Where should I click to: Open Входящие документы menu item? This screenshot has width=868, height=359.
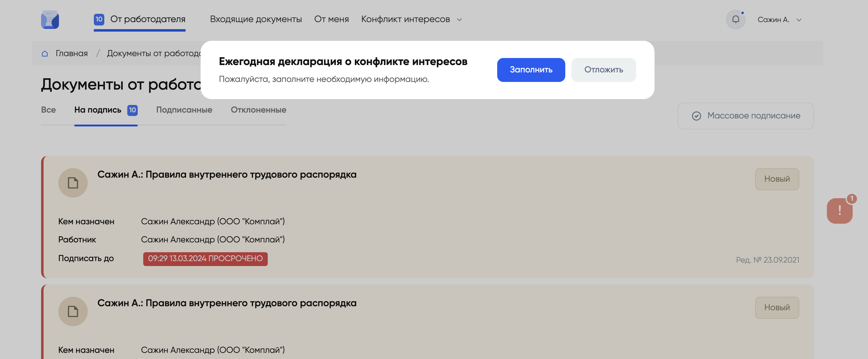click(x=256, y=19)
